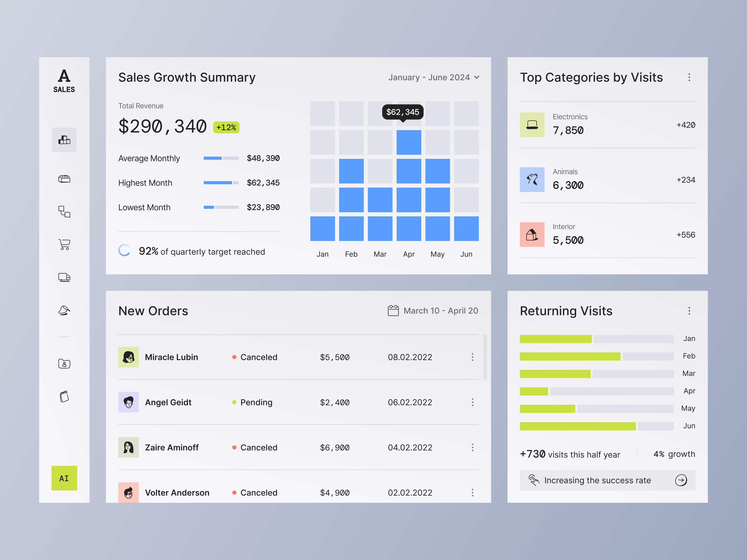
Task: Click the linked-squares workflow icon in the sidebar
Action: coord(64,212)
